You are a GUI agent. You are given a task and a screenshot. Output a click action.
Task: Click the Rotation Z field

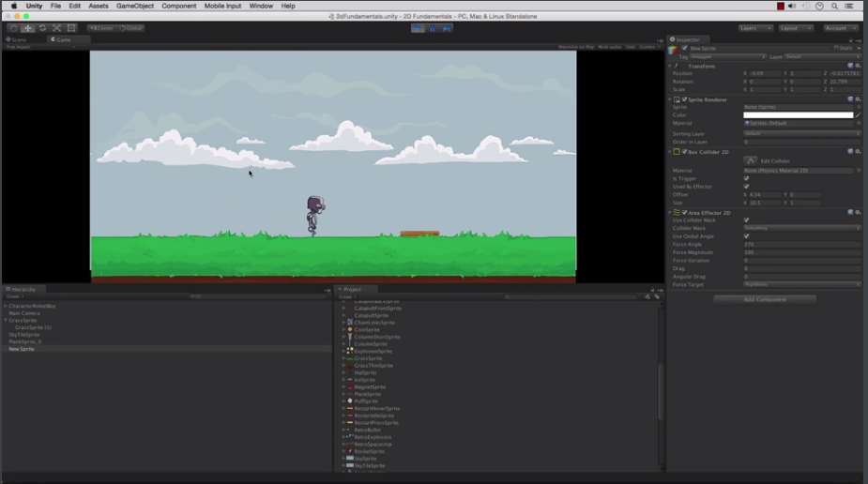(845, 82)
